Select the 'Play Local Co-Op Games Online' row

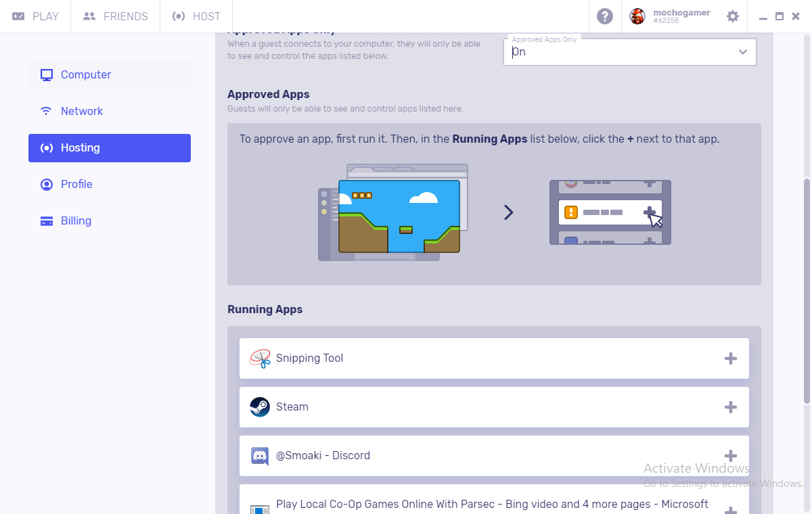pos(494,499)
